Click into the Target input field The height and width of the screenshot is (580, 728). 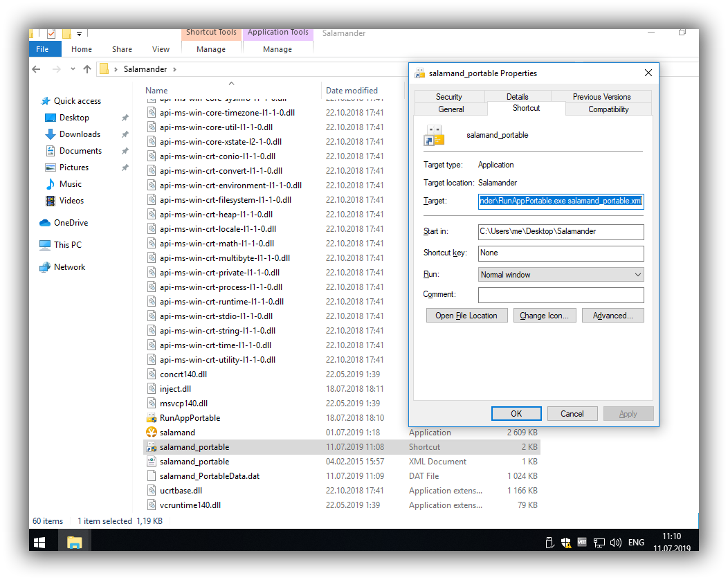[x=561, y=201]
